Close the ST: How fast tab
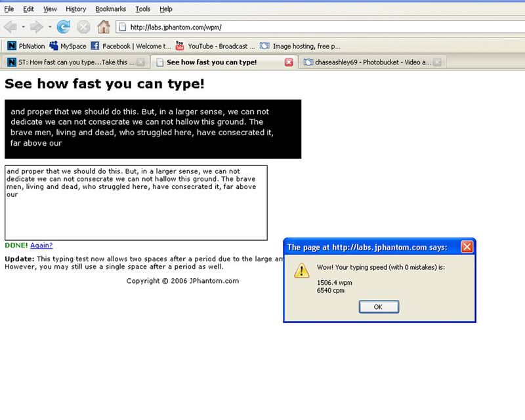Viewport: 525px width, 420px height. pyautogui.click(x=141, y=62)
